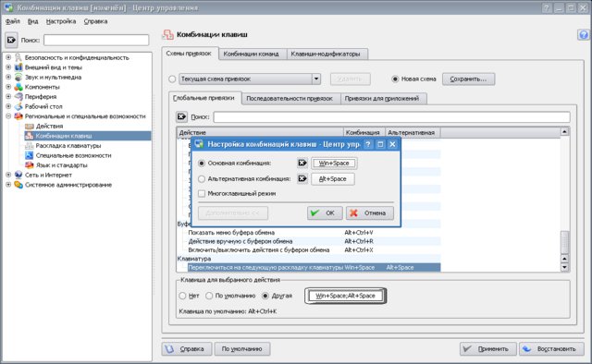Viewport: 592px width, 364px height.
Task: Focus the bindings search input field
Action: coord(391,117)
